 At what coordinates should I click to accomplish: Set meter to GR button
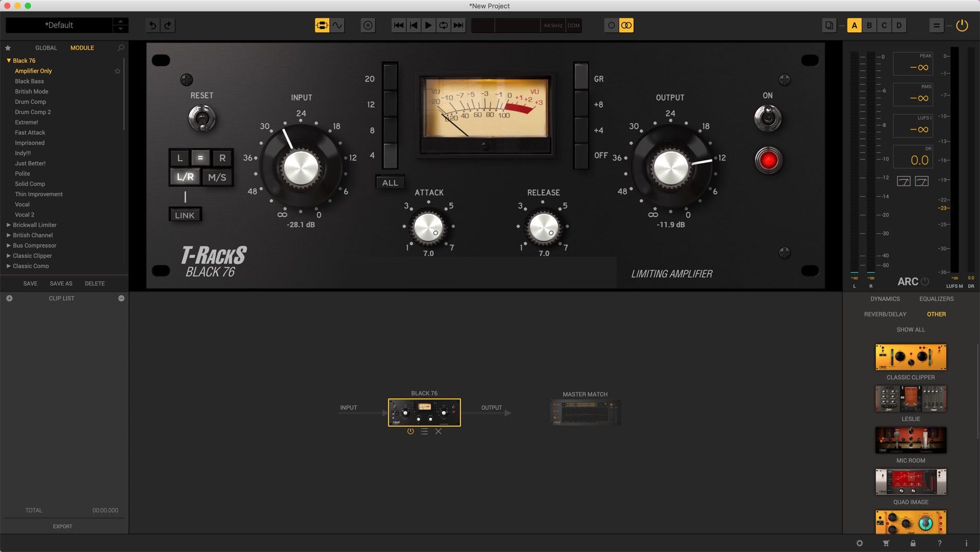581,77
